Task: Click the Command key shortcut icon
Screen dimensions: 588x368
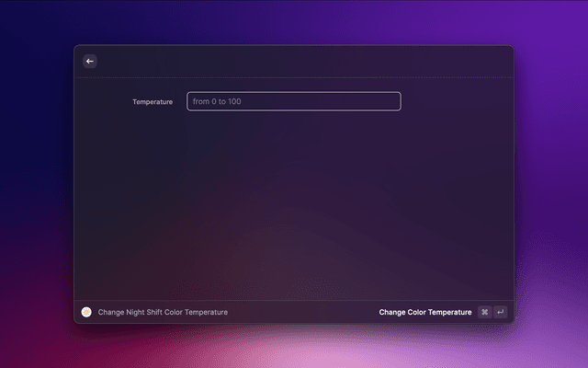Action: pyautogui.click(x=484, y=312)
